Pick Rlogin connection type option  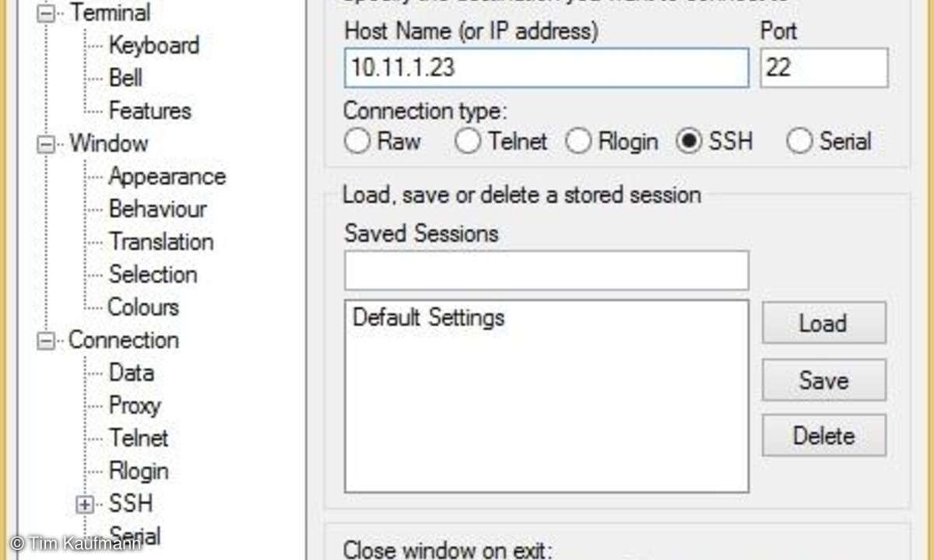pyautogui.click(x=579, y=142)
